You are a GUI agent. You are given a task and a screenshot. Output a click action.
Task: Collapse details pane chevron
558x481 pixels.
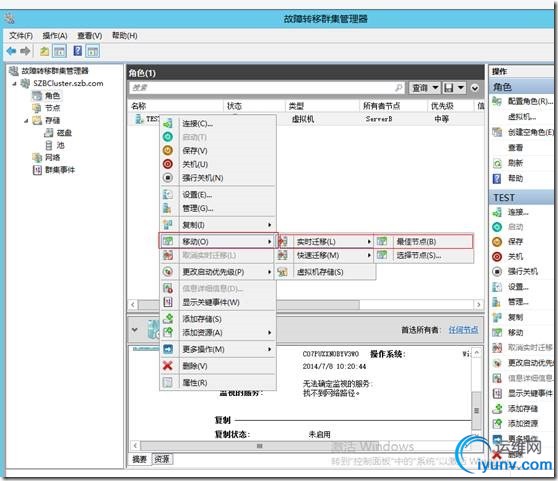(135, 330)
